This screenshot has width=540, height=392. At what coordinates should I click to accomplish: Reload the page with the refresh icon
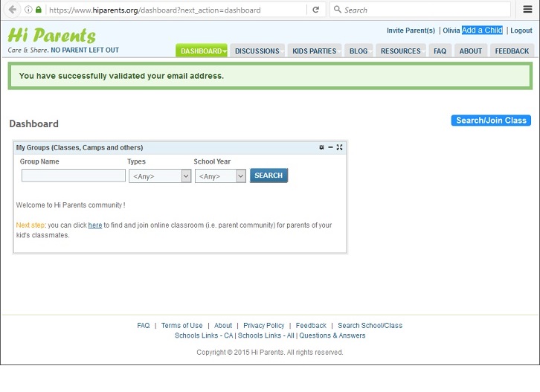click(316, 10)
